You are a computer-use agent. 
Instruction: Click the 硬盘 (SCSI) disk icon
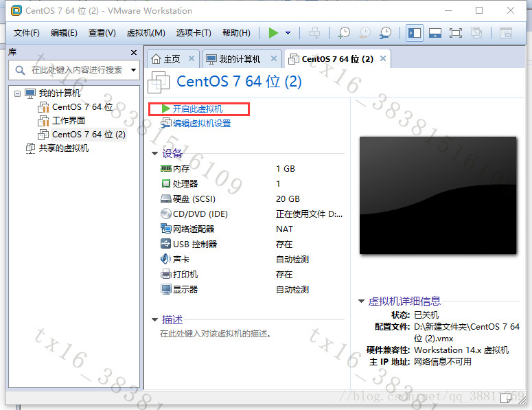click(166, 198)
